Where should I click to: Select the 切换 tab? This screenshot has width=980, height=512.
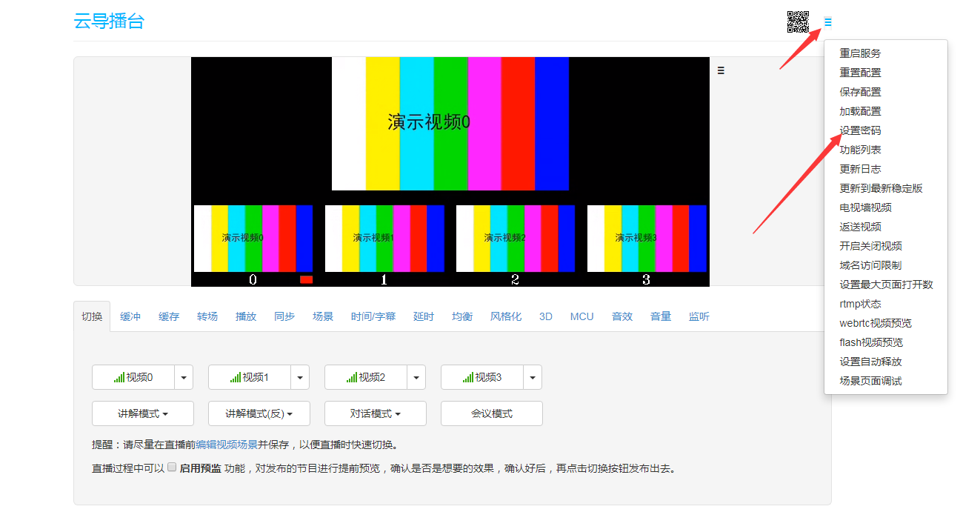92,316
